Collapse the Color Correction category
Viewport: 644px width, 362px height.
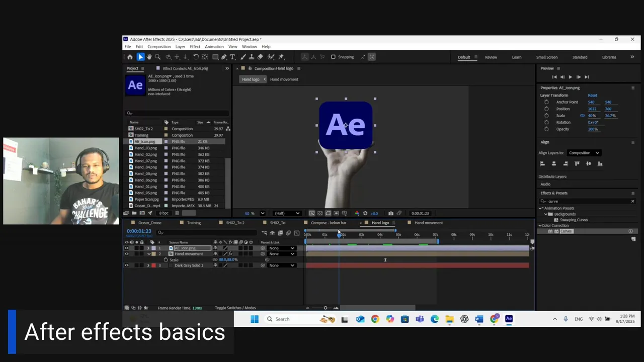(540, 226)
